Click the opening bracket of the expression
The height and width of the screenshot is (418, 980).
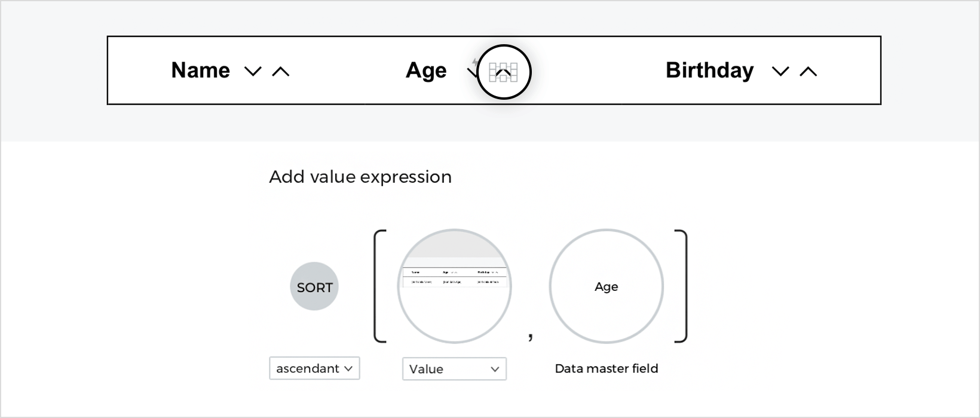[379, 286]
